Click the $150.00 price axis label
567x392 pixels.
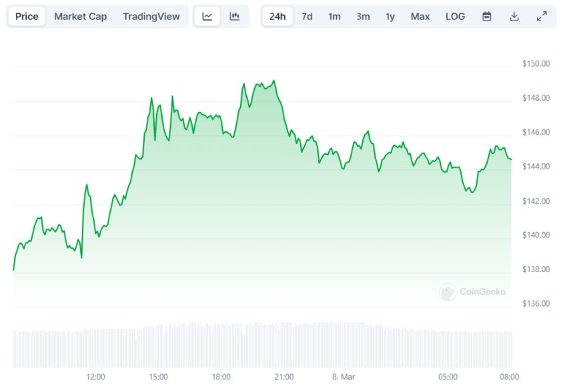(x=536, y=64)
